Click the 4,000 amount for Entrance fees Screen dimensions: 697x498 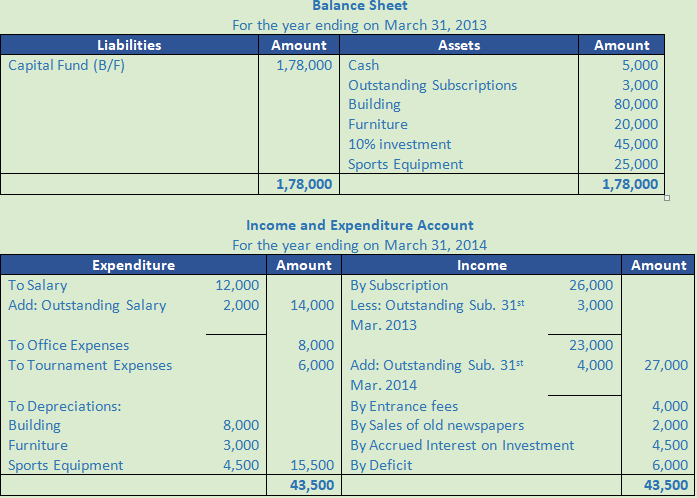tap(670, 406)
